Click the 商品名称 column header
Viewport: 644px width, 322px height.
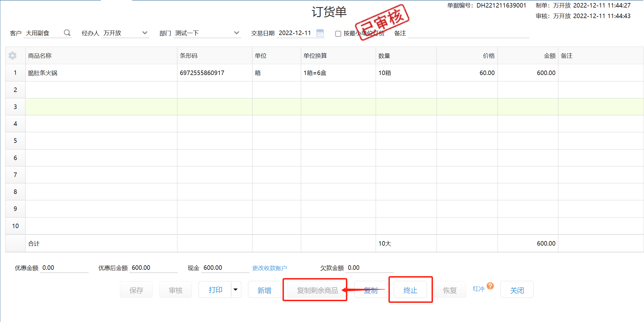(x=101, y=56)
